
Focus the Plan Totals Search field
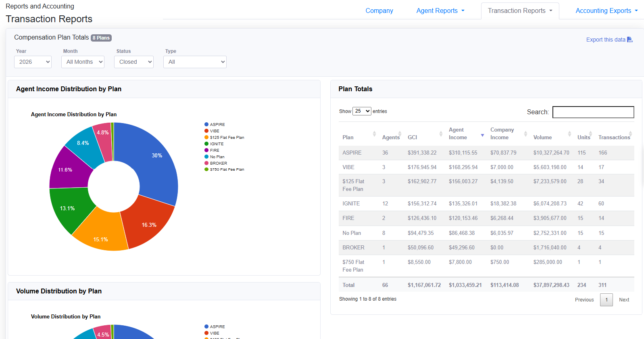[593, 112]
